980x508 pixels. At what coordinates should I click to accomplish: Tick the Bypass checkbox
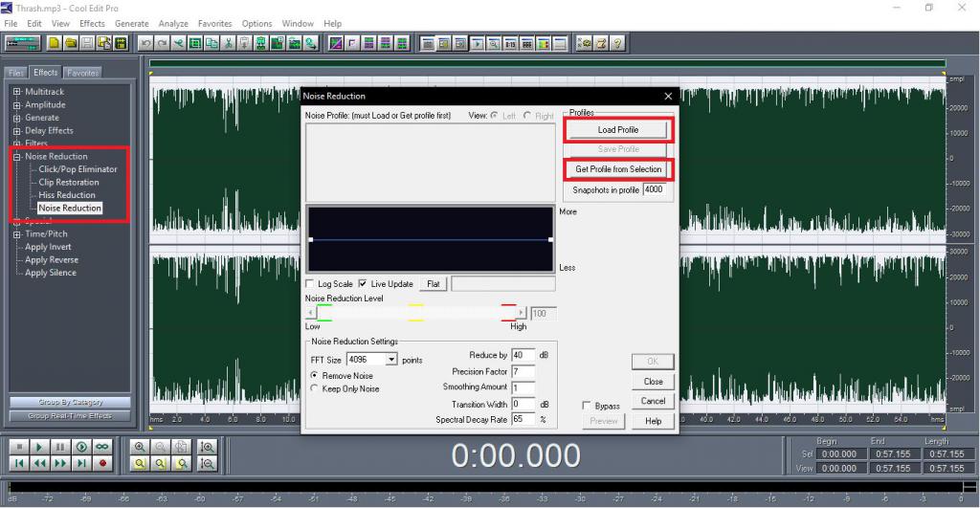coord(587,407)
